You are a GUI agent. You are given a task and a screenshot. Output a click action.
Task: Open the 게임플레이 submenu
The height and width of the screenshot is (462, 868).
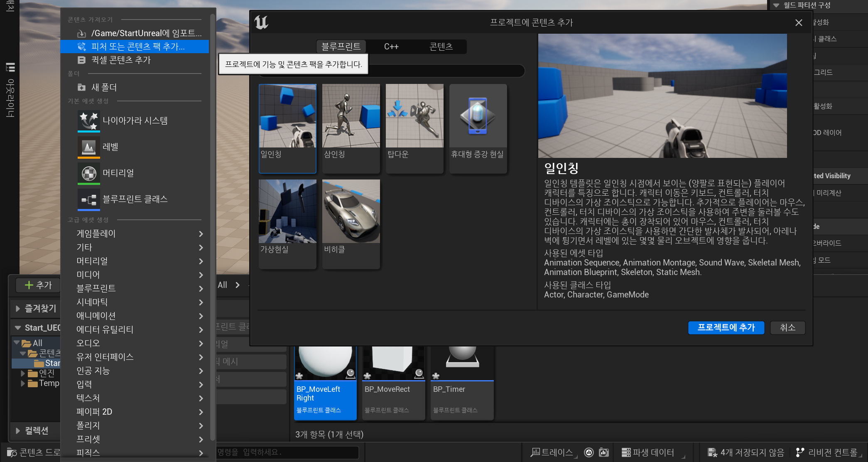point(140,233)
